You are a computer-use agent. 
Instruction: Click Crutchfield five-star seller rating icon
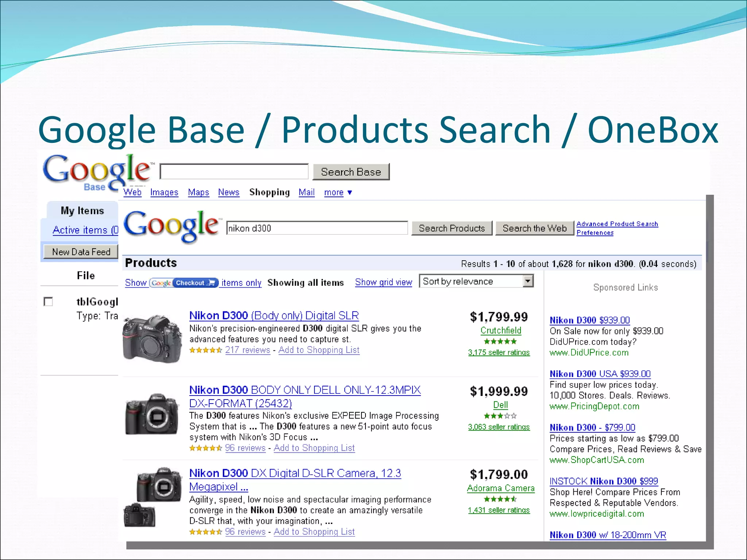click(x=500, y=342)
